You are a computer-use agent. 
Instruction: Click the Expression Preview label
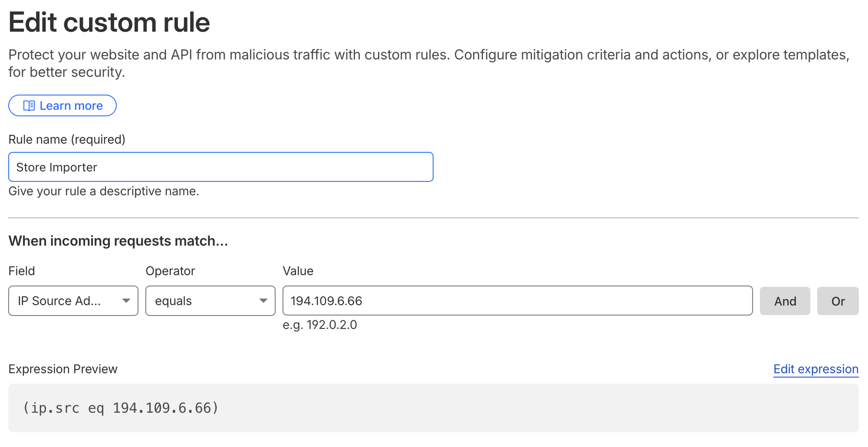63,369
